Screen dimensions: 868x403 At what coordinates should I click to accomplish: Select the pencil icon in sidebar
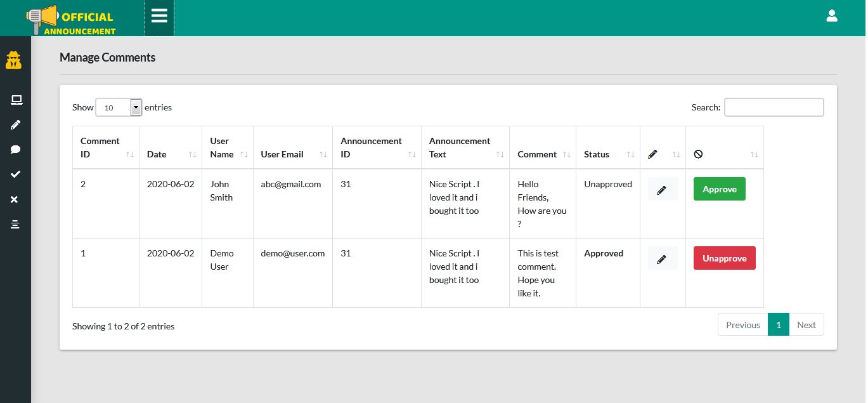[x=16, y=125]
